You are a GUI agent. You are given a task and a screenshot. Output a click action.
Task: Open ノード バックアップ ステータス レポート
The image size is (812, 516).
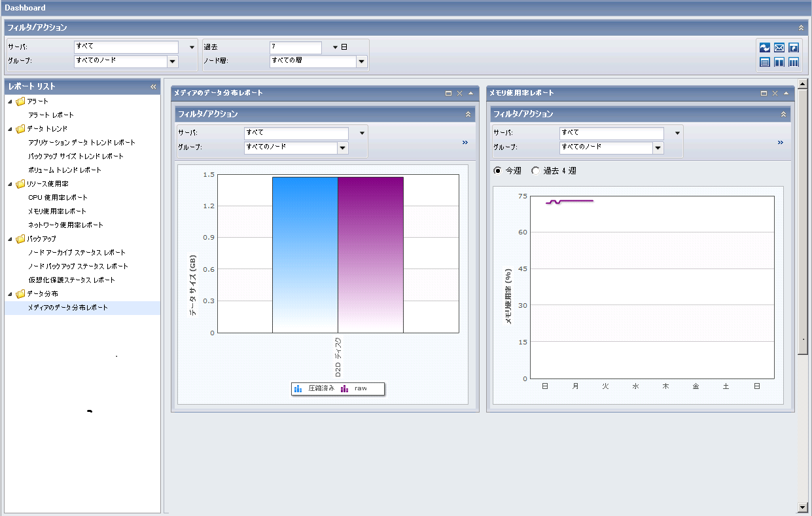[x=78, y=267]
